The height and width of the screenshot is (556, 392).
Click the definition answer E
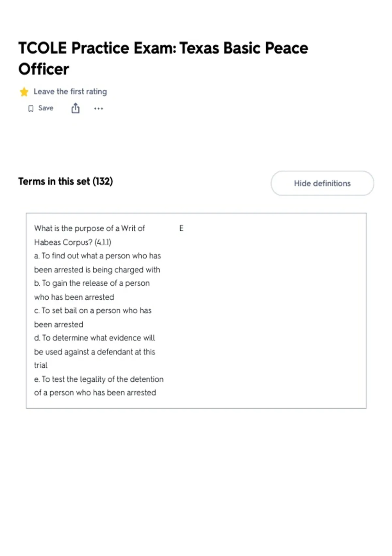click(x=181, y=228)
